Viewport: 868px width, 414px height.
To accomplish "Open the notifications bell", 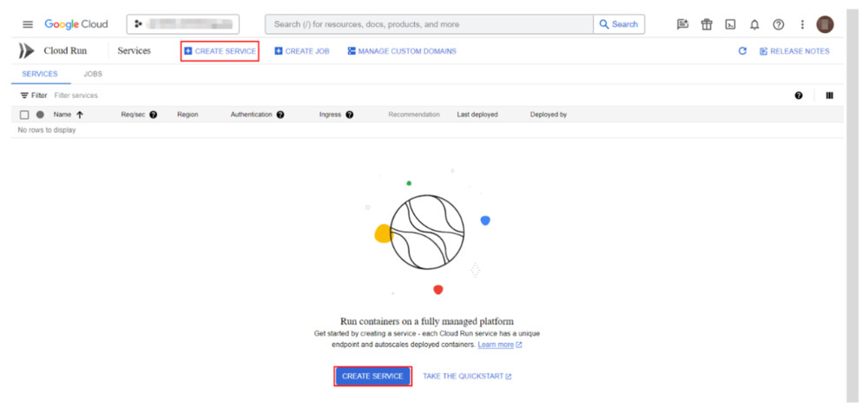I will (754, 24).
